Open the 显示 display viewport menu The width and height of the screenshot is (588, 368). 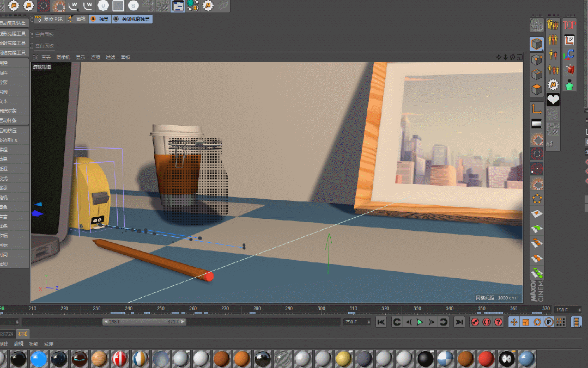click(x=80, y=57)
